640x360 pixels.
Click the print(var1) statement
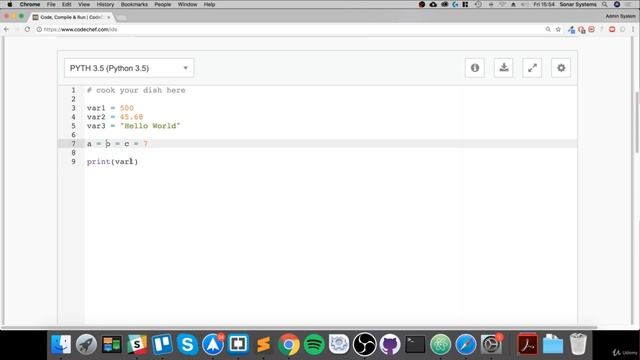click(112, 162)
